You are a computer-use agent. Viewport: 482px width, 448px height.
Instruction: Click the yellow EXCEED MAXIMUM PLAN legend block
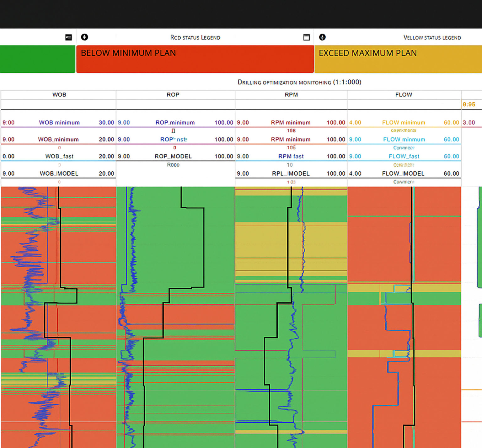tap(398, 59)
